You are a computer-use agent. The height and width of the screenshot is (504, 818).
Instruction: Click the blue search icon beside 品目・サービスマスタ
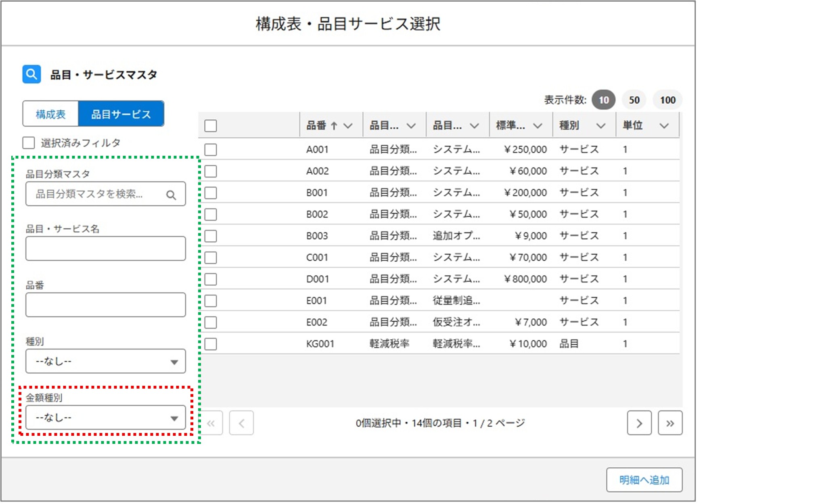[x=31, y=73]
